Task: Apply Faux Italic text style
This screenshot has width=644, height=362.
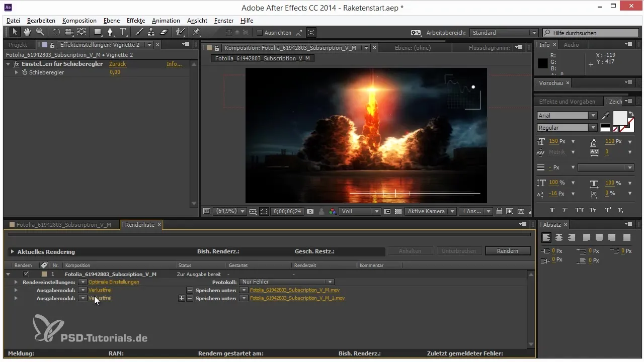Action: 565,210
